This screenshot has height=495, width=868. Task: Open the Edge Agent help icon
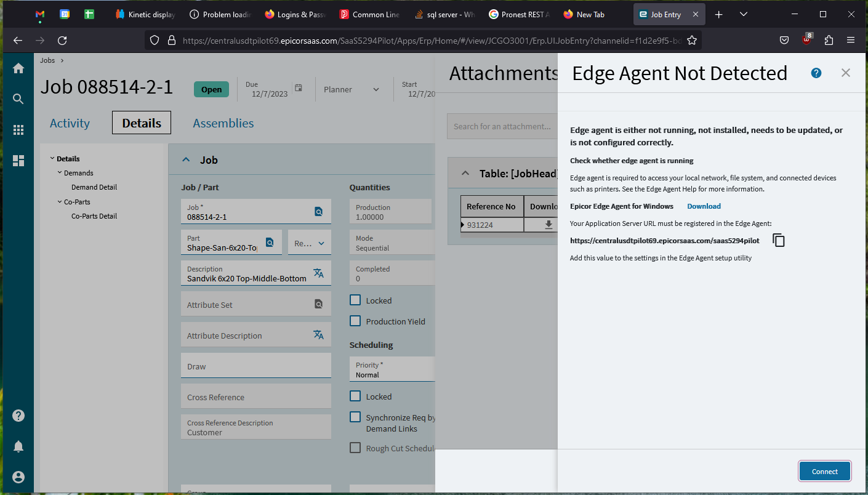[x=816, y=73]
